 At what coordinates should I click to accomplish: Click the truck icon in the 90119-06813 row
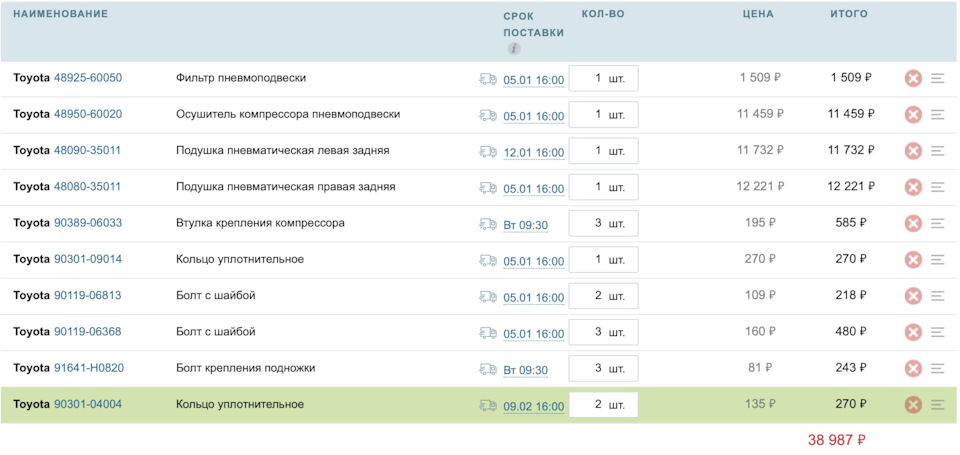[488, 296]
